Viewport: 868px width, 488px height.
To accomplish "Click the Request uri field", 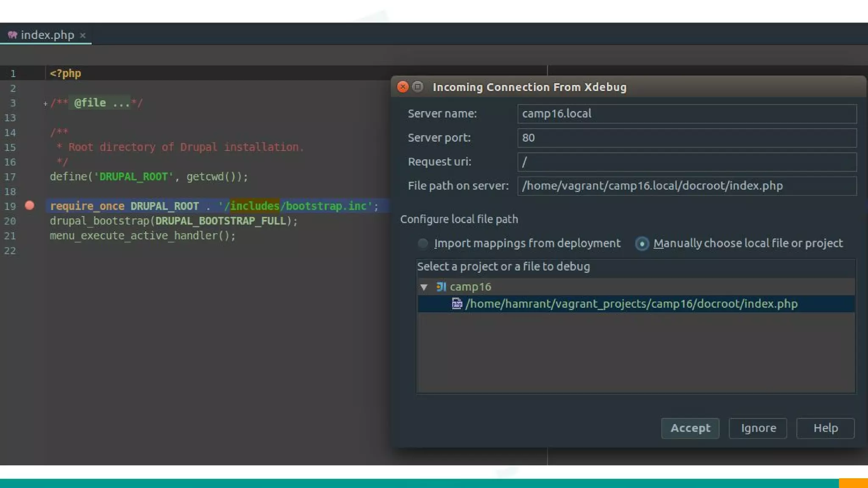I will [x=687, y=162].
